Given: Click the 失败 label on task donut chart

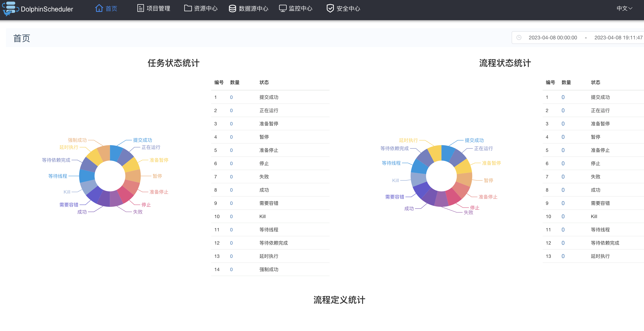Looking at the screenshot, I should click(138, 212).
